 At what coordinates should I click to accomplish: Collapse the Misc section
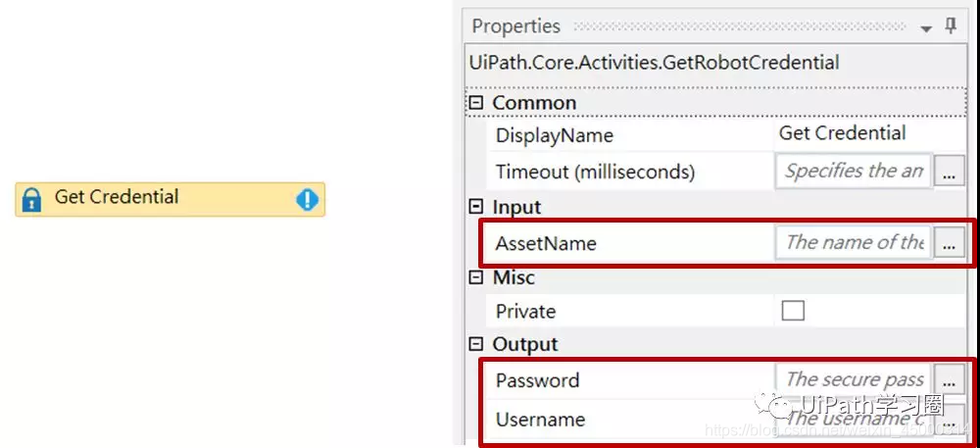(x=476, y=277)
